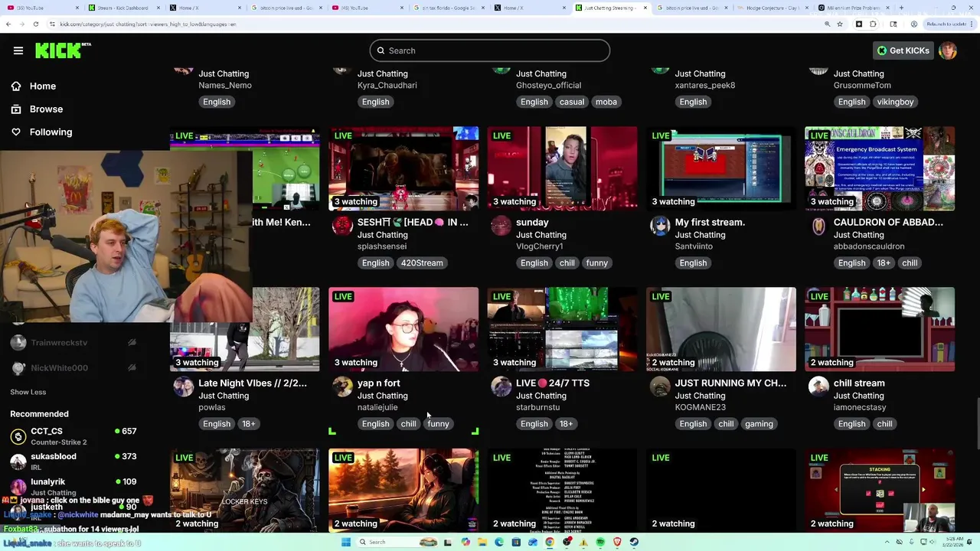Image resolution: width=980 pixels, height=551 pixels.
Task: Open File Explorer from the taskbar
Action: (482, 542)
